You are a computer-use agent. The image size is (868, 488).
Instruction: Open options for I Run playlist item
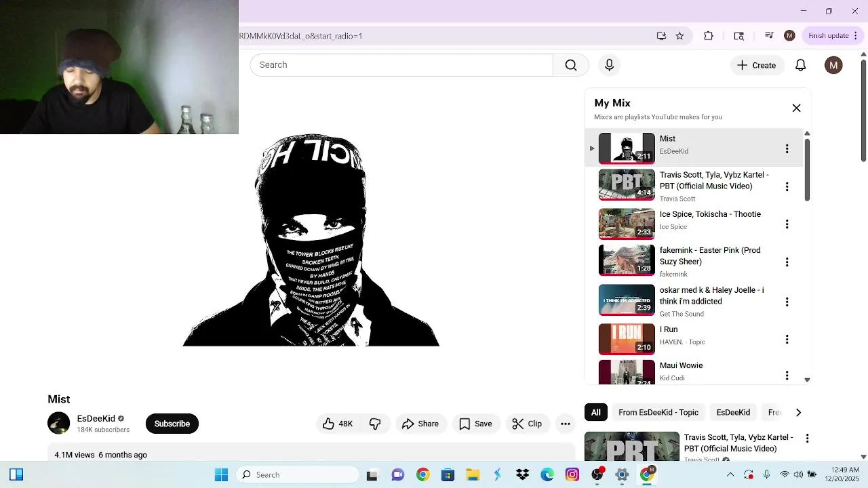pyautogui.click(x=787, y=339)
